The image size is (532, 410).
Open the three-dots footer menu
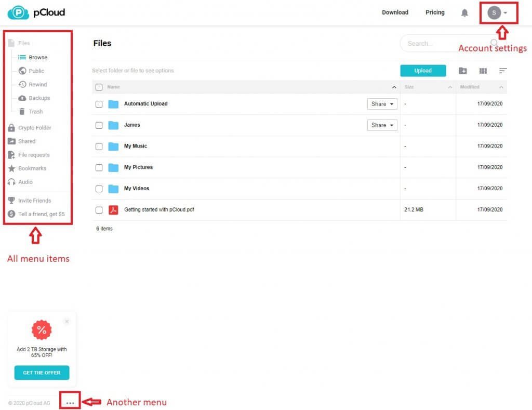coord(70,403)
